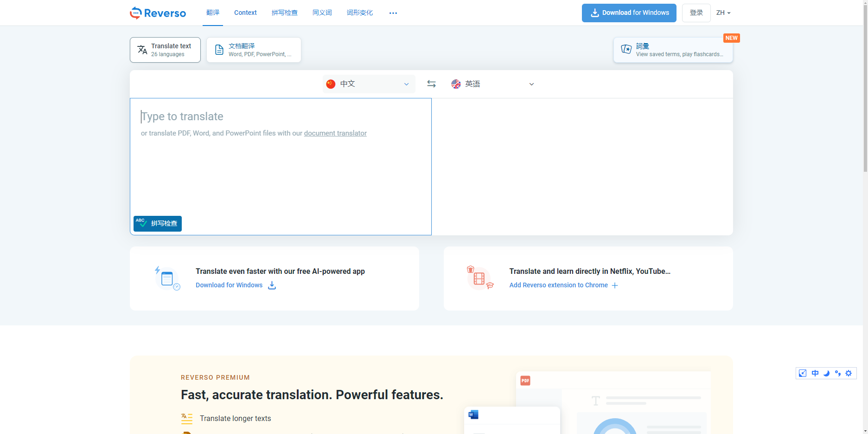868x434 pixels.
Task: Open the target language 英语 dropdown
Action: tap(493, 84)
